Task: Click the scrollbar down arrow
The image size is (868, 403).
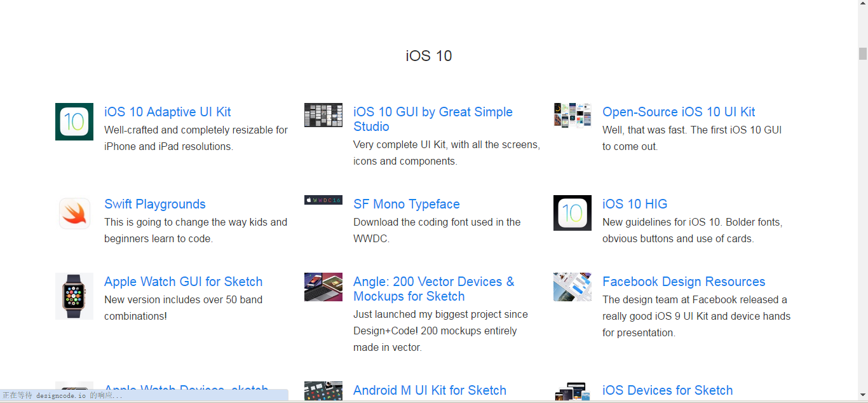Action: [x=863, y=395]
